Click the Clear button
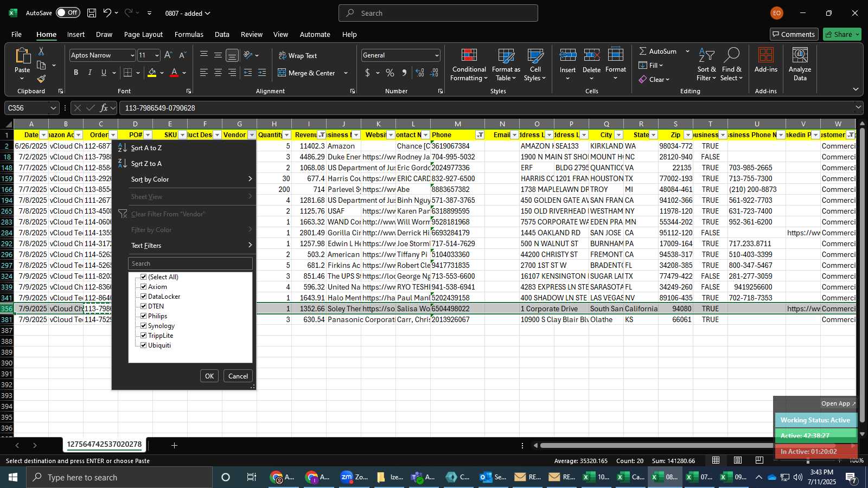This screenshot has height=488, width=868. pos(654,79)
